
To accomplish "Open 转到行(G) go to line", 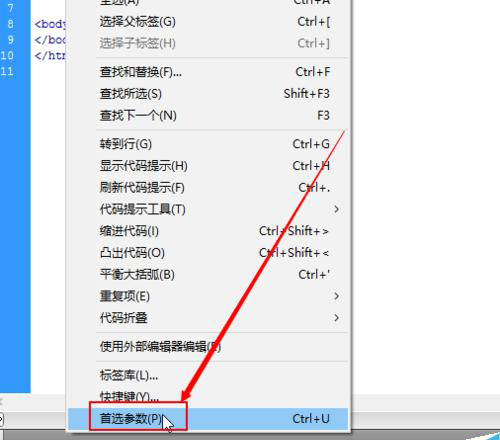I will pyautogui.click(x=208, y=144).
